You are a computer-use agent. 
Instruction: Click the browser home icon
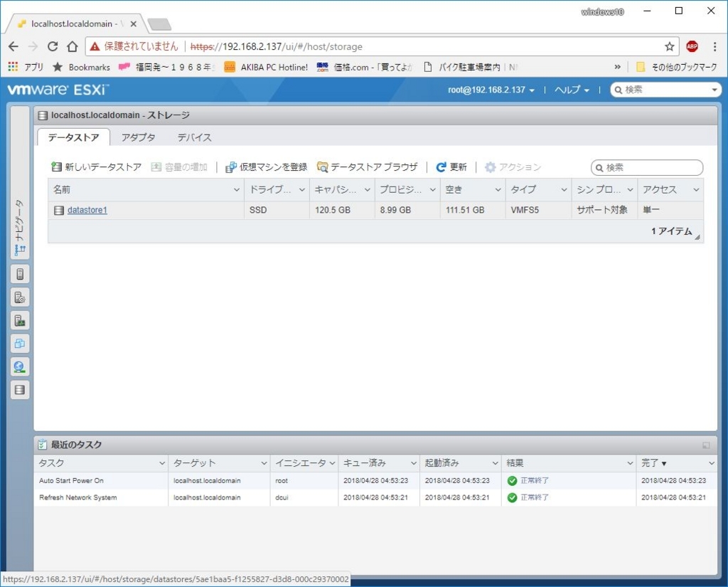[x=72, y=46]
